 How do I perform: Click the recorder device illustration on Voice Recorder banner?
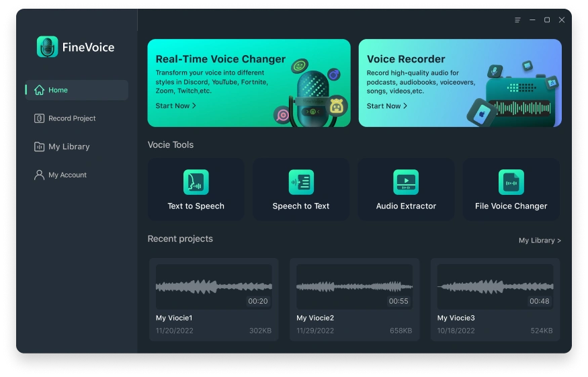[x=521, y=101]
